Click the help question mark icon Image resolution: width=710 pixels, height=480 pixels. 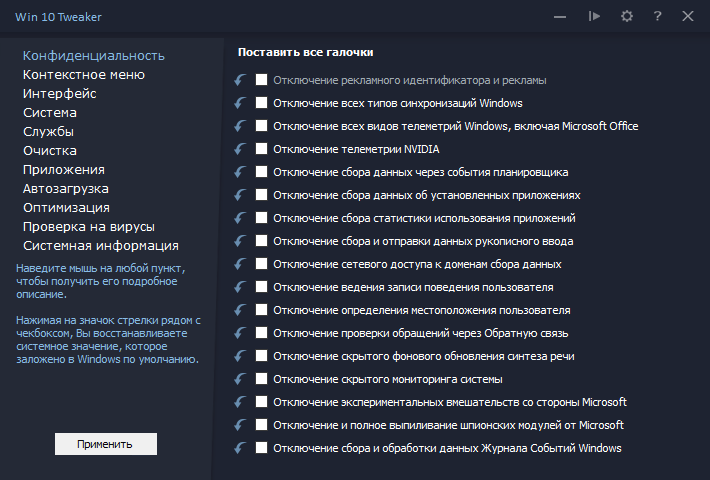tap(657, 16)
